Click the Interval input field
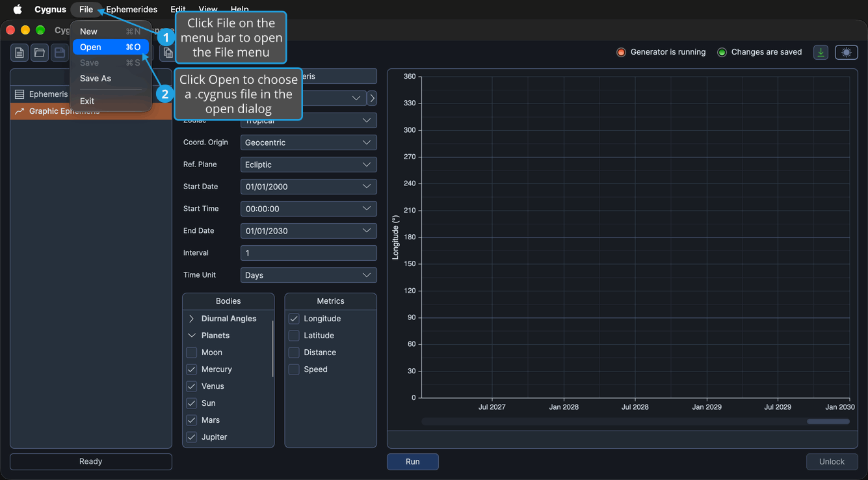Screen dimensions: 868x480 (309, 253)
